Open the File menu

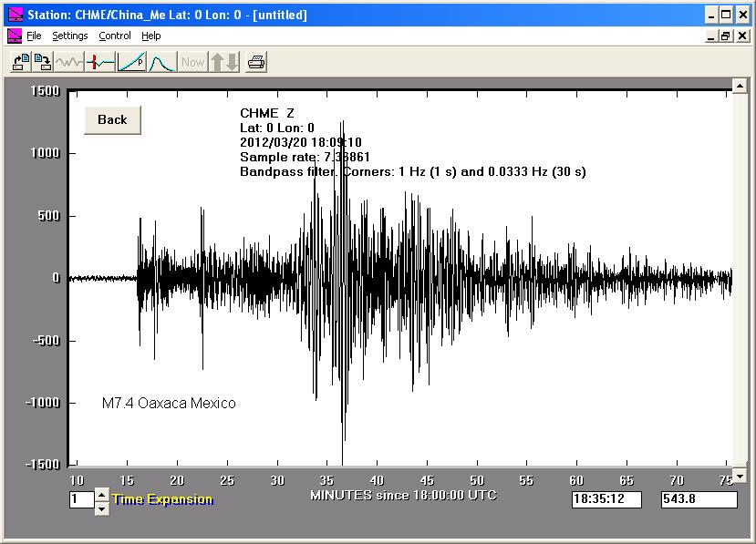click(34, 36)
